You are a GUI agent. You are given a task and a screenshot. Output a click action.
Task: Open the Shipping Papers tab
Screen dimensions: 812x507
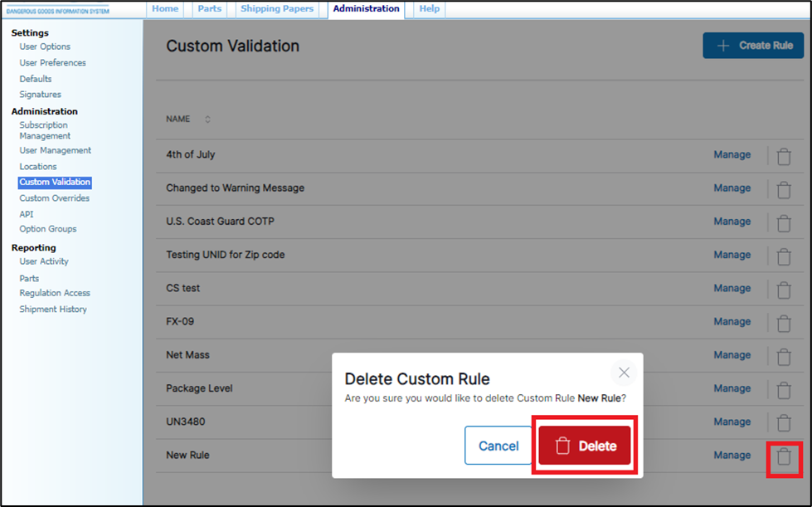pyautogui.click(x=277, y=9)
